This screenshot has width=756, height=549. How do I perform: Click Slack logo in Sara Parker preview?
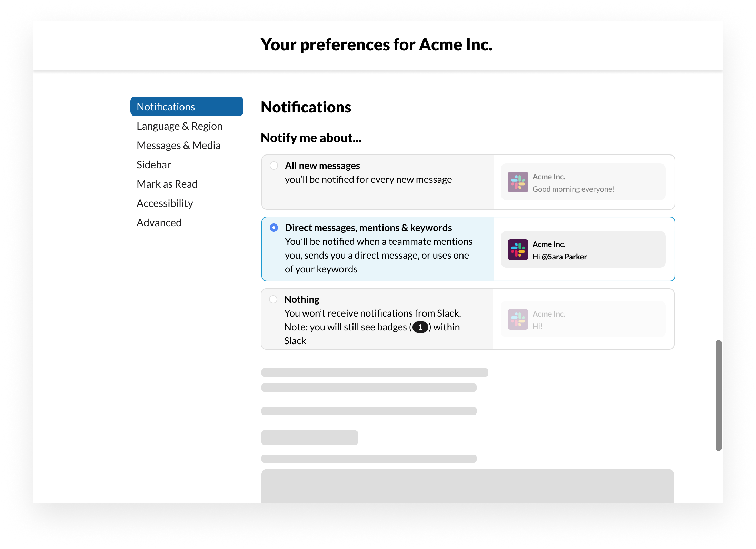pos(518,250)
